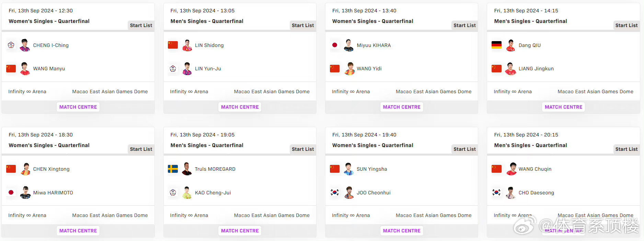Open Start List for the 12:30 Women's Quarterfinal
The height and width of the screenshot is (241, 644).
point(141,25)
